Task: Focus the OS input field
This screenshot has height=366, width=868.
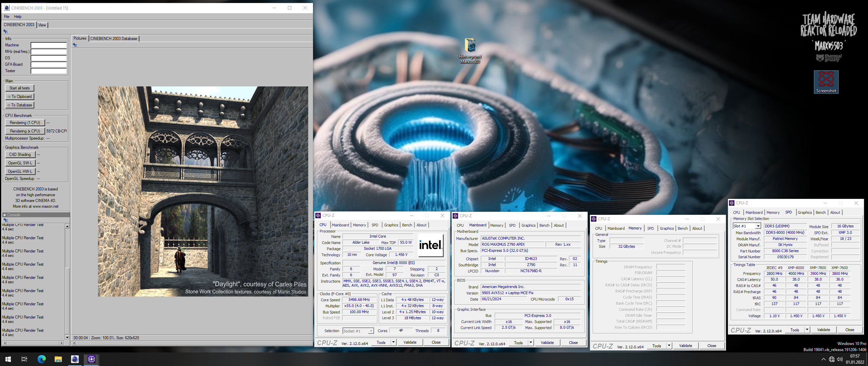Action: click(x=49, y=58)
